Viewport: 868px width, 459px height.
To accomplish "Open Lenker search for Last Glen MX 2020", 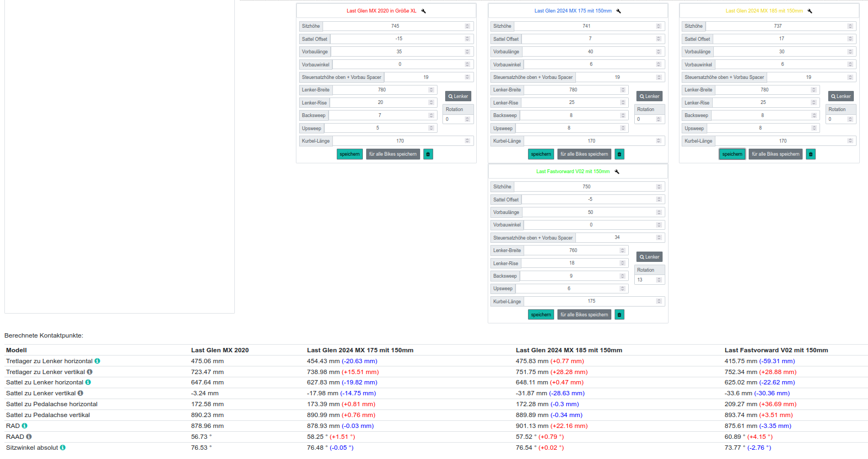I will coord(458,96).
